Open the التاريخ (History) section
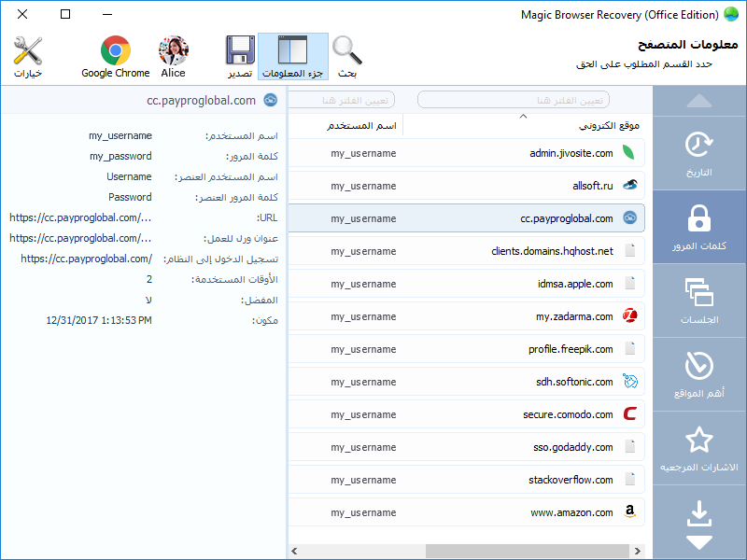This screenshot has width=747, height=560. coord(698,154)
